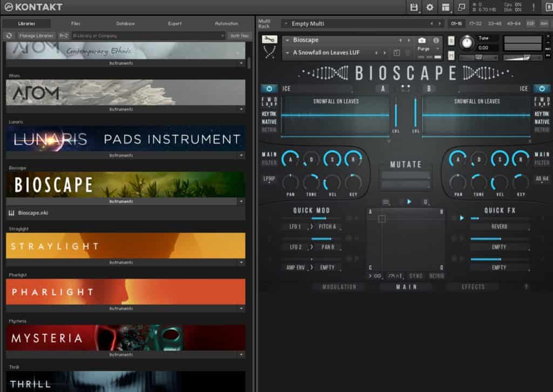
Task: Open the LP/HP filter type dropdown
Action: [269, 179]
